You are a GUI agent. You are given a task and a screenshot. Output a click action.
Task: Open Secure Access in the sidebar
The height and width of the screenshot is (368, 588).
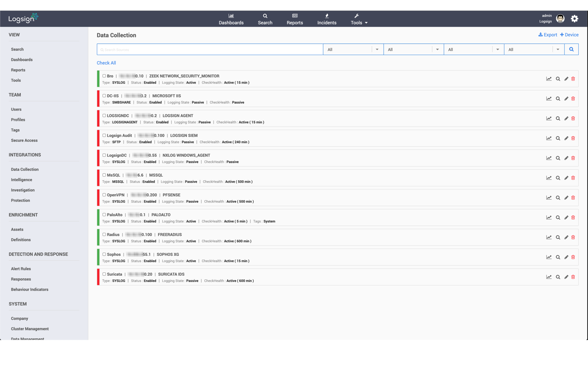(24, 140)
